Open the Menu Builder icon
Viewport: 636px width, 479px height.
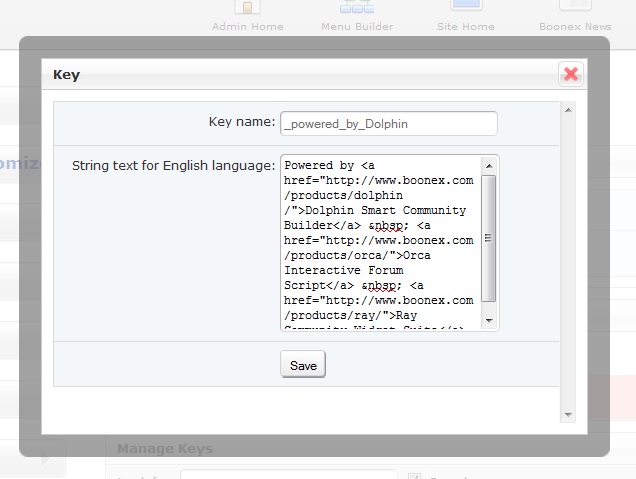coord(357,6)
